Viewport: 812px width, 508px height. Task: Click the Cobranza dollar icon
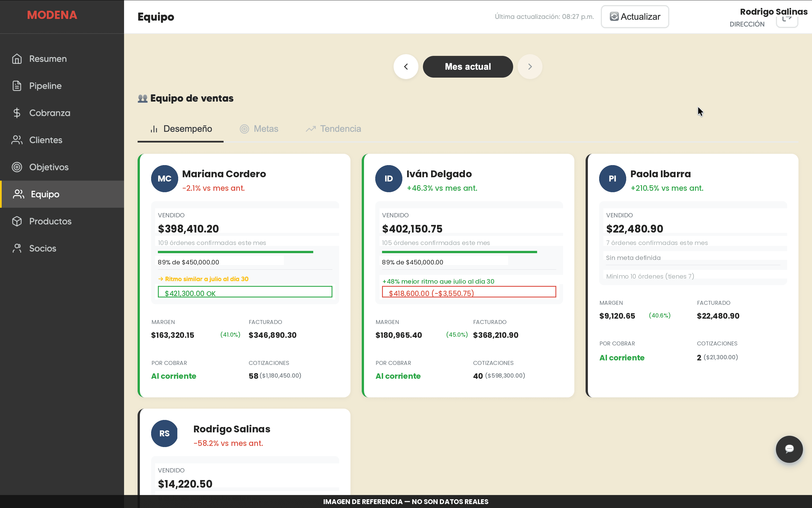[17, 113]
